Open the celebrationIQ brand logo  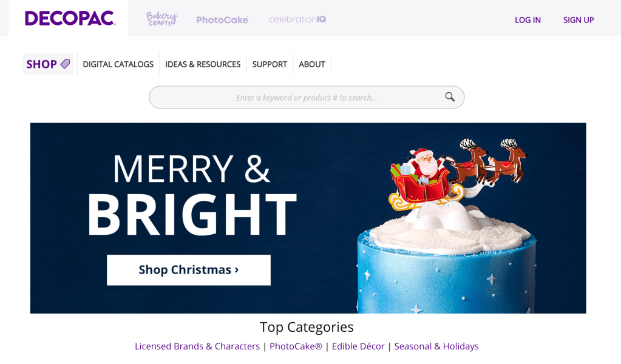[x=297, y=19]
